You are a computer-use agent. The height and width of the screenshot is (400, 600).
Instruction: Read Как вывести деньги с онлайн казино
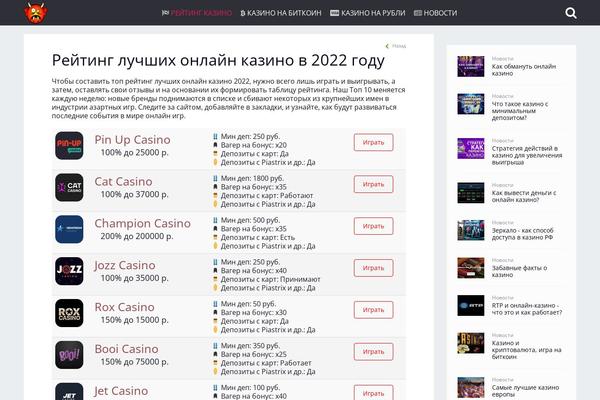[523, 196]
